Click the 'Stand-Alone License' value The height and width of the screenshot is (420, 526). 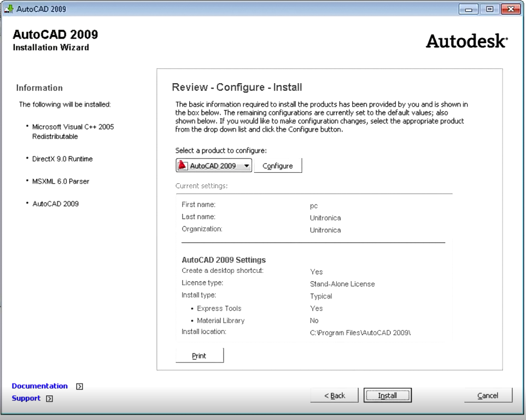pos(342,284)
